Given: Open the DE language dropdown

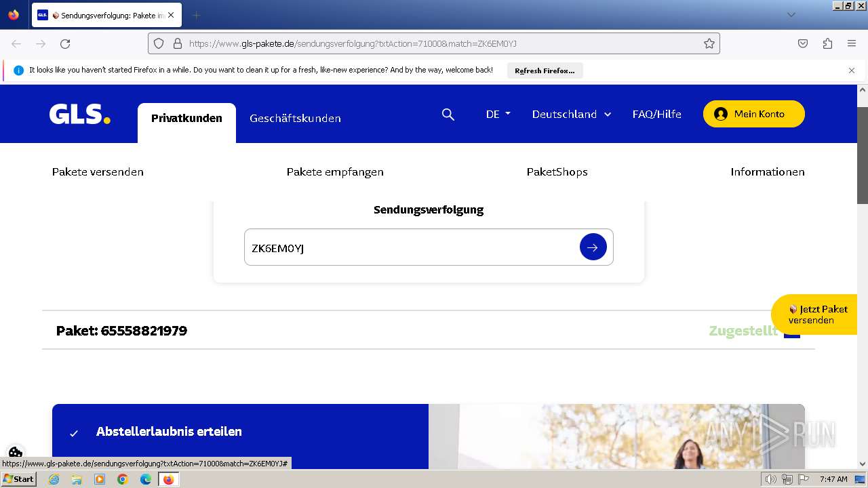Looking at the screenshot, I should pyautogui.click(x=498, y=115).
